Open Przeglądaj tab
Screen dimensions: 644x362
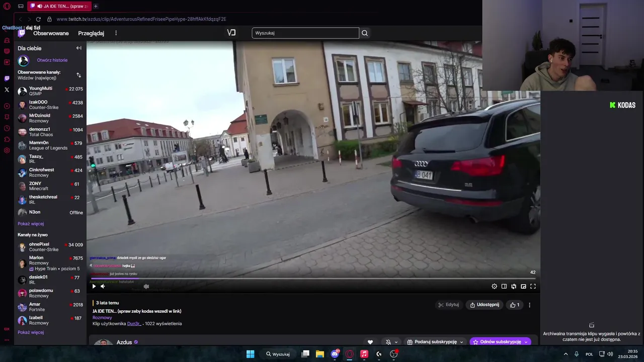click(91, 33)
